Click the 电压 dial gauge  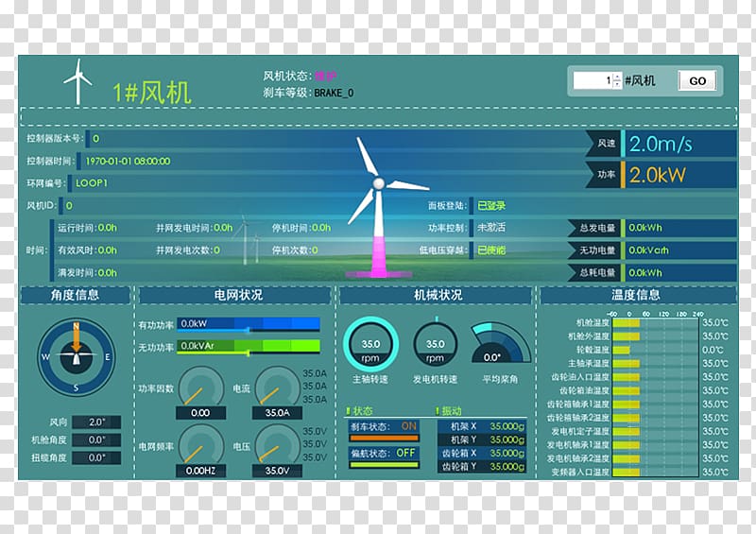pyautogui.click(x=277, y=445)
